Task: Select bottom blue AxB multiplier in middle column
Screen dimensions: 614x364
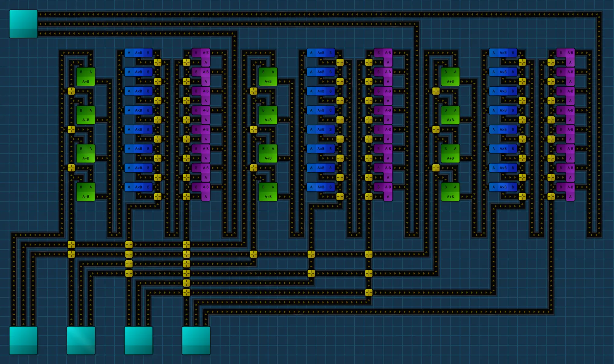Action: (321, 187)
